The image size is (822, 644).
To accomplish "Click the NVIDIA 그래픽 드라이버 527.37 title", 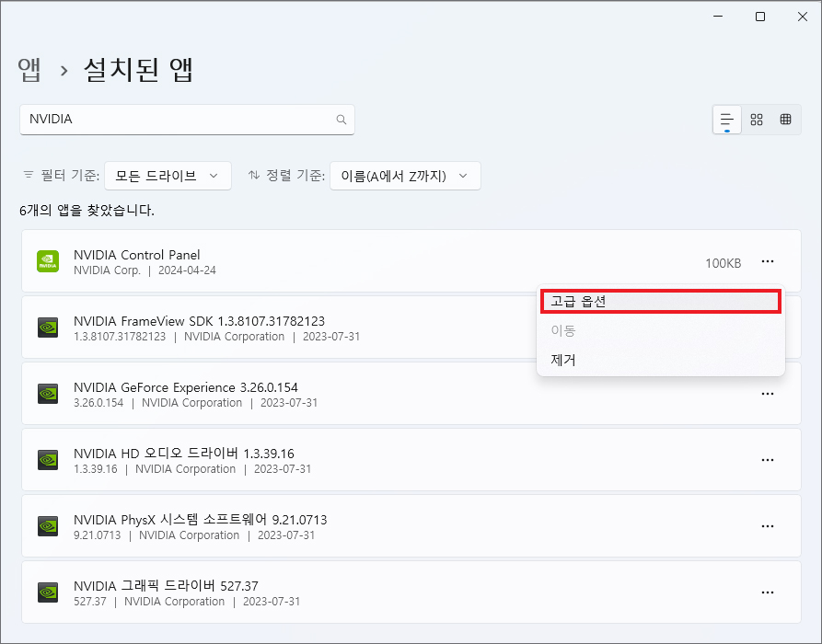I will pyautogui.click(x=166, y=586).
